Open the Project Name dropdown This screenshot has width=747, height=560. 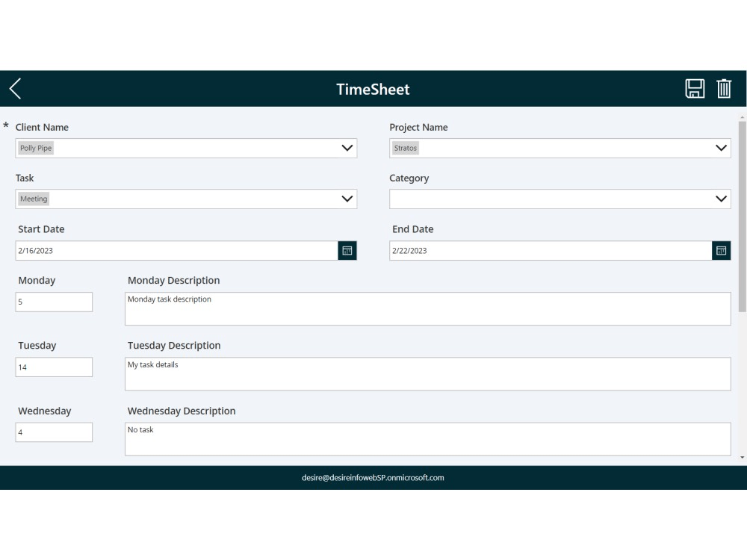[x=721, y=147]
